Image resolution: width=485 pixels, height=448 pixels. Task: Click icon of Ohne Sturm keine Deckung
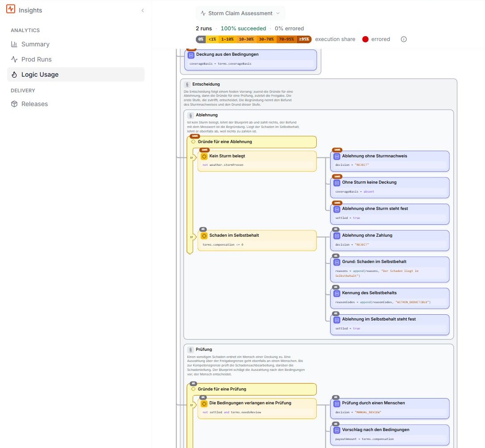[337, 183]
